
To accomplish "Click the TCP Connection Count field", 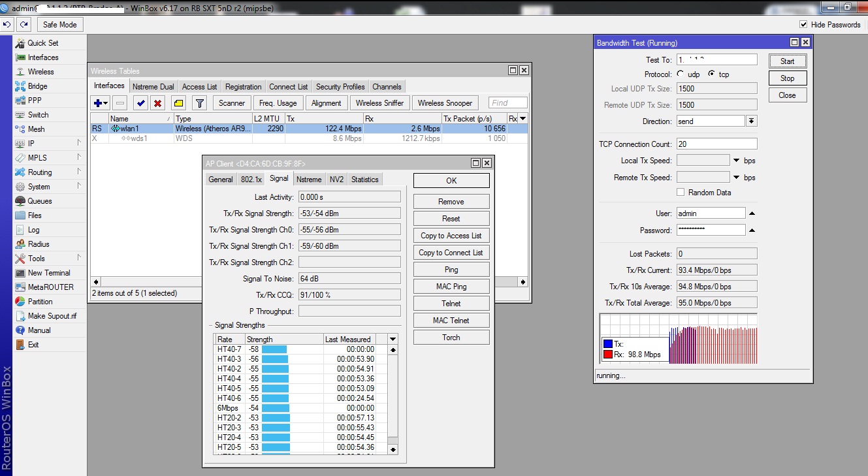I will pos(716,144).
